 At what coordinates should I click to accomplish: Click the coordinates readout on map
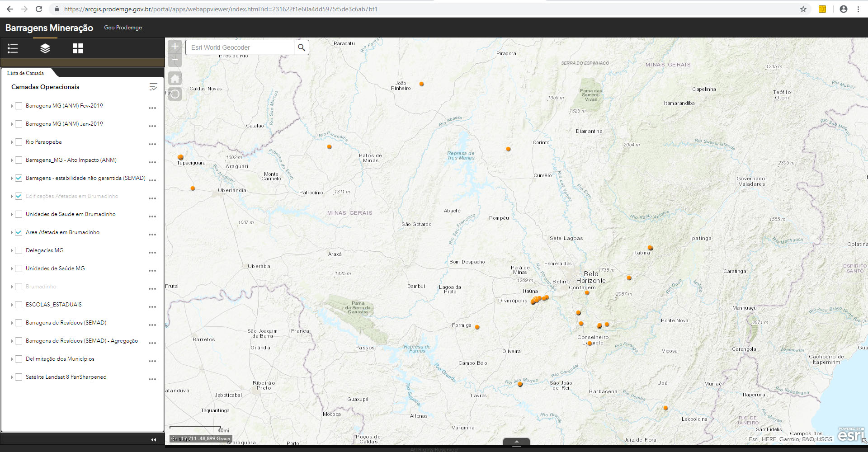pos(206,438)
